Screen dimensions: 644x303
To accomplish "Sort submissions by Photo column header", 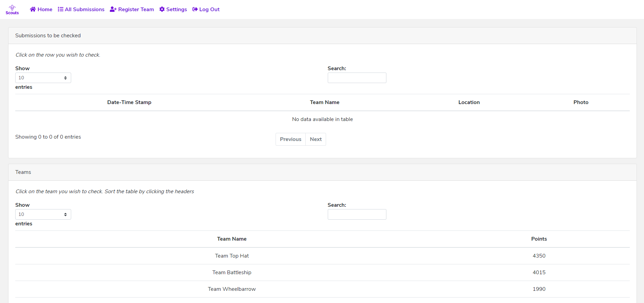I will click(x=581, y=102).
